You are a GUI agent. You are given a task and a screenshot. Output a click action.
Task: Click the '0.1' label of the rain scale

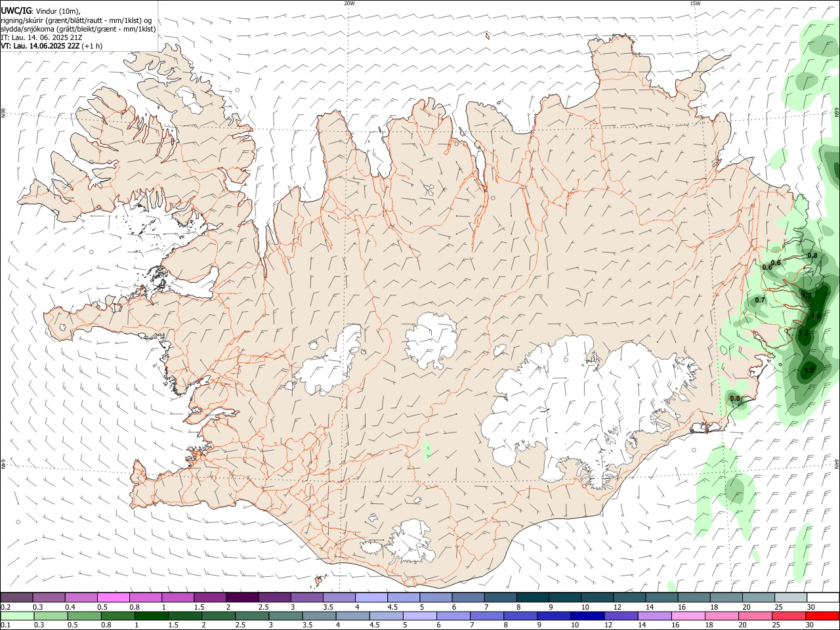click(x=5, y=625)
